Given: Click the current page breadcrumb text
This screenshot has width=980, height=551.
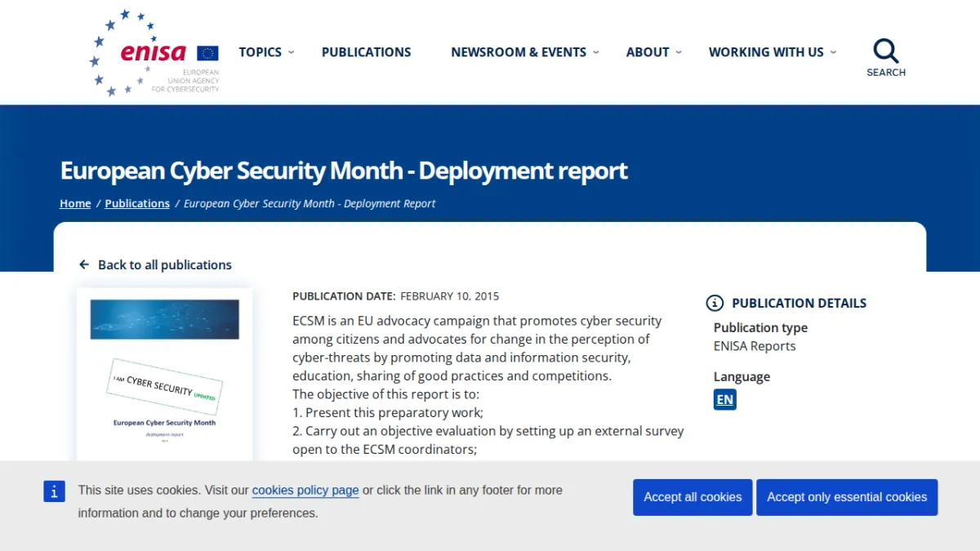Looking at the screenshot, I should pyautogui.click(x=310, y=203).
